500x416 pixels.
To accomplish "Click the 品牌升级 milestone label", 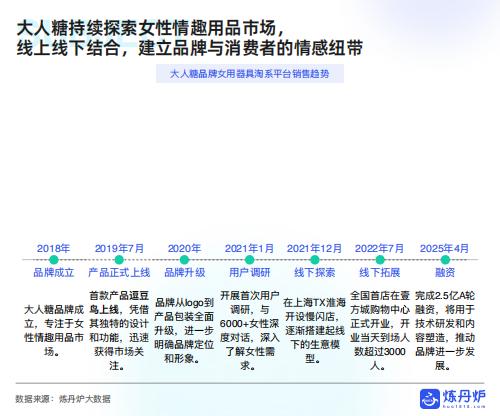I will (x=185, y=272).
